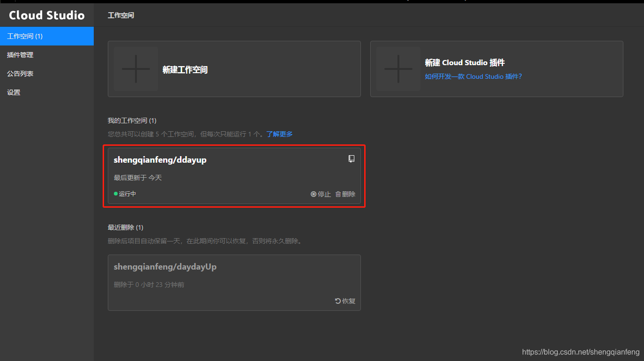Click the laptop icon on ddayup workspace card
The image size is (644, 361).
pos(352,158)
